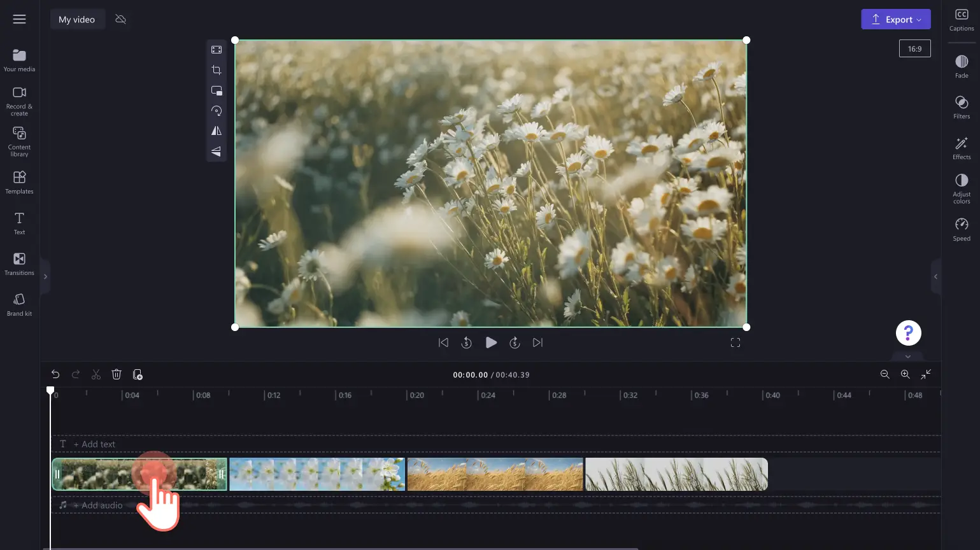
Task: Play the video preview
Action: (491, 342)
